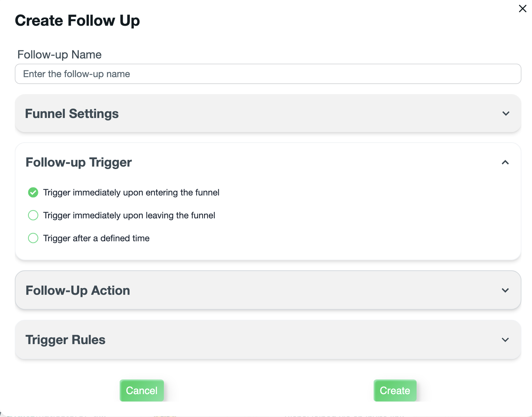Click the Trigger Rules section title
Image resolution: width=532 pixels, height=417 pixels.
coord(65,340)
